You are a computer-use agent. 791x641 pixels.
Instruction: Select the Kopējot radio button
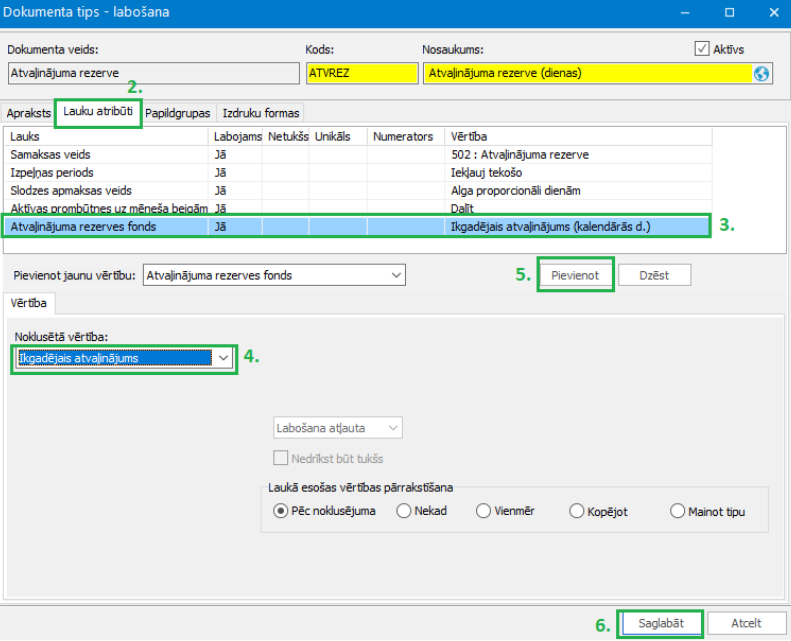pos(577,511)
